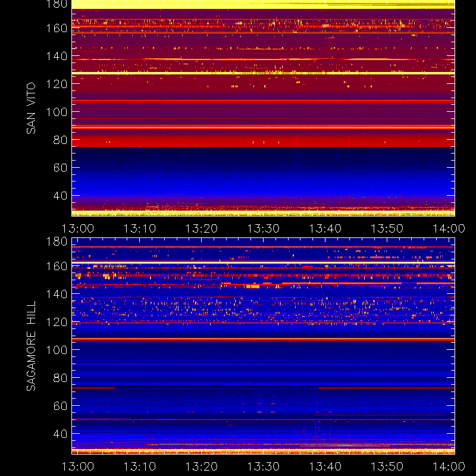Click San Vito plot's 13:00 time label

[x=78, y=228]
